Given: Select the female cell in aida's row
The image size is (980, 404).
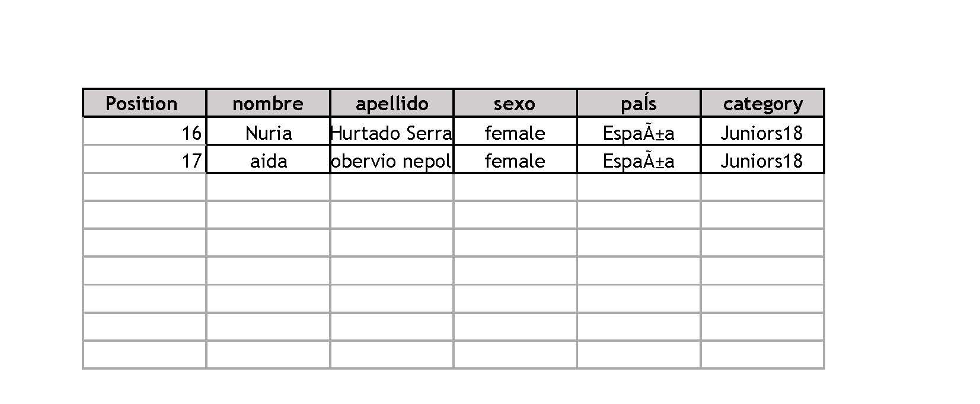Looking at the screenshot, I should coord(515,159).
